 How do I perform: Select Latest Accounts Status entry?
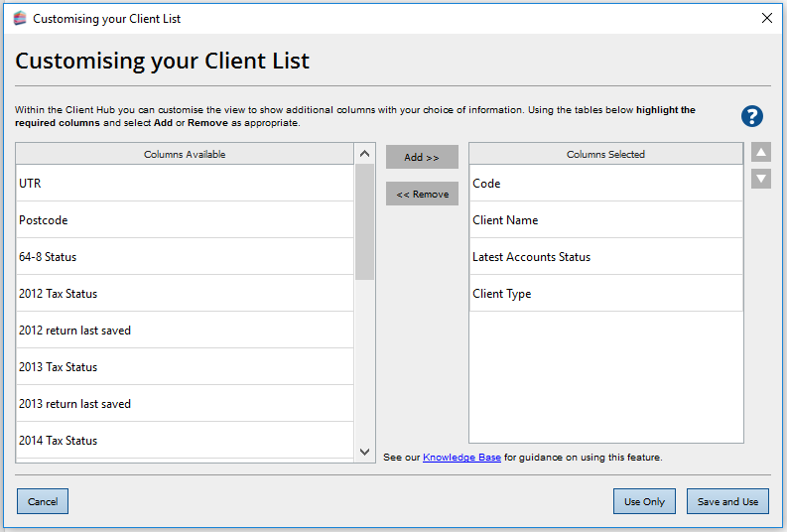pos(605,257)
